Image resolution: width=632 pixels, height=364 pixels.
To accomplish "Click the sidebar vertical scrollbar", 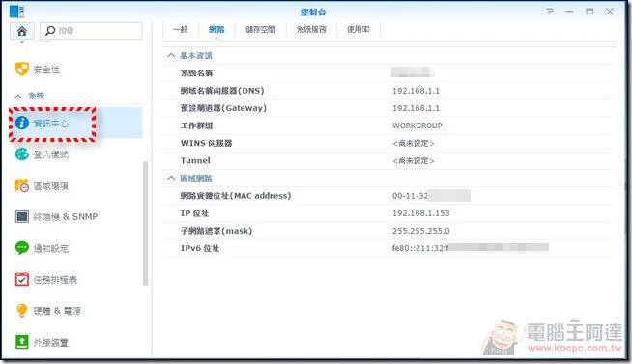I will (146, 223).
